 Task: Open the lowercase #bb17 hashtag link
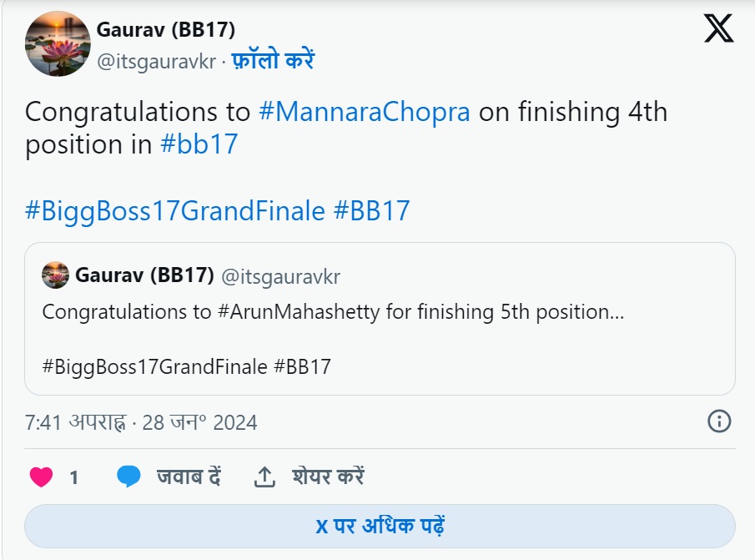coord(199,144)
